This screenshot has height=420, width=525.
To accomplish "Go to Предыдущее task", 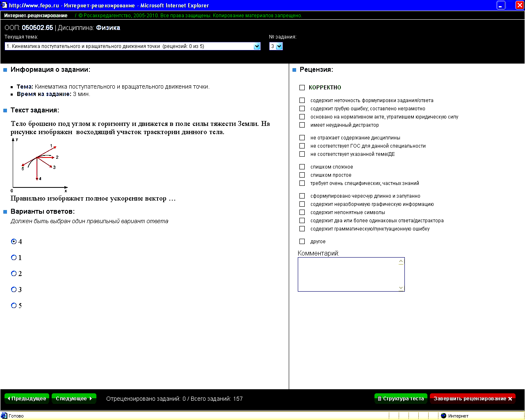I will (x=27, y=398).
